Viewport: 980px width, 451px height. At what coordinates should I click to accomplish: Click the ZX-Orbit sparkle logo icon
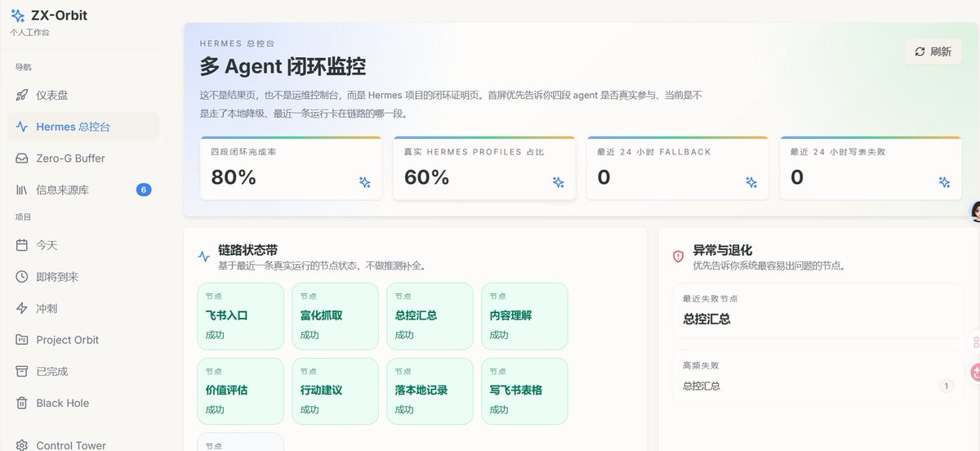pyautogui.click(x=18, y=16)
